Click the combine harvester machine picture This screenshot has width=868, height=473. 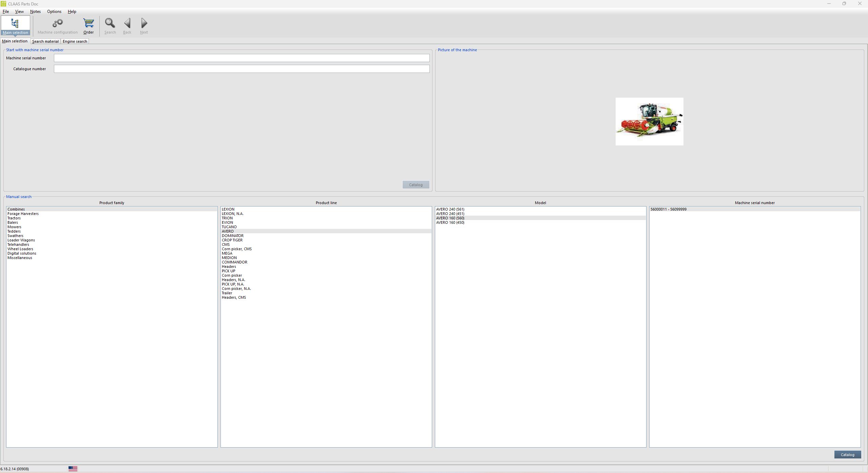click(x=649, y=121)
